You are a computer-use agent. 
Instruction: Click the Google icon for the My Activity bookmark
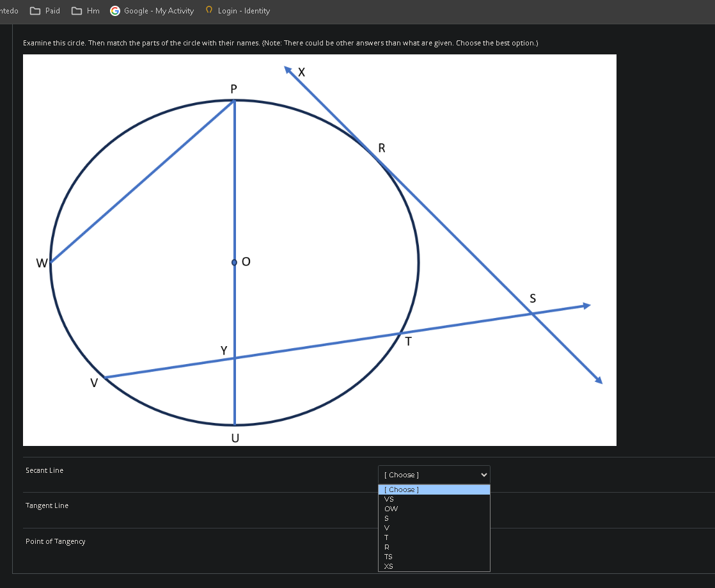coord(115,10)
